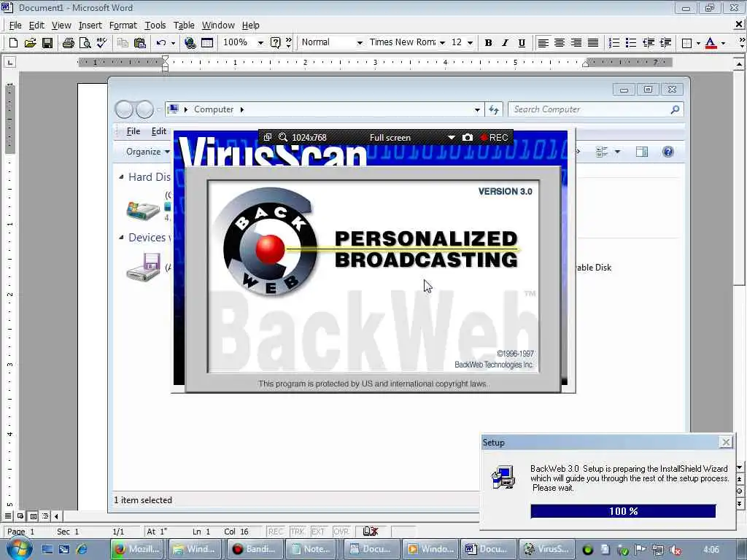Open Explorer help with the blue question icon
The image size is (747, 560).
coord(668,152)
